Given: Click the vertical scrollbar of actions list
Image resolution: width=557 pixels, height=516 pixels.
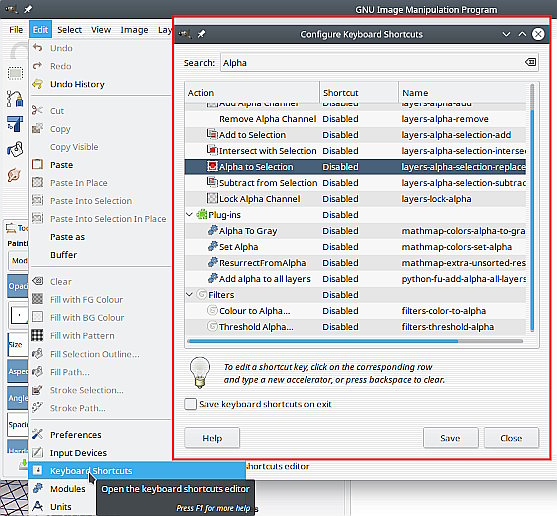Looking at the screenshot, I should click(532, 208).
